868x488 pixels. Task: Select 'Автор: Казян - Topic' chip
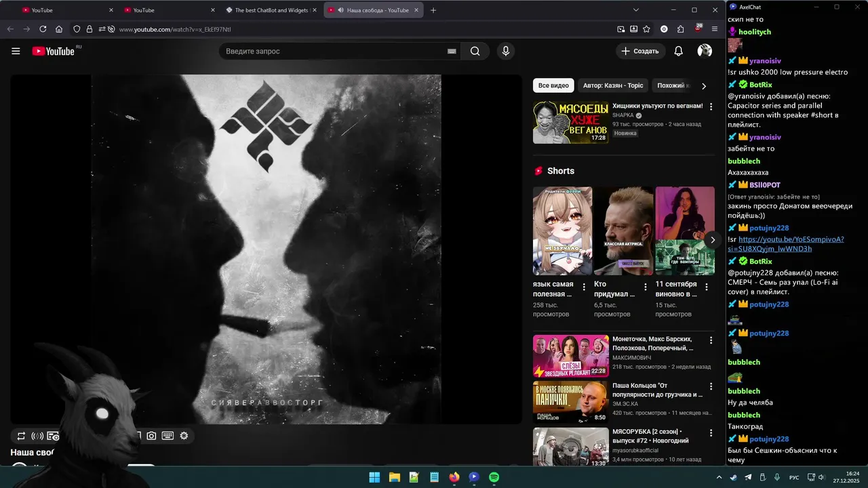pyautogui.click(x=613, y=86)
